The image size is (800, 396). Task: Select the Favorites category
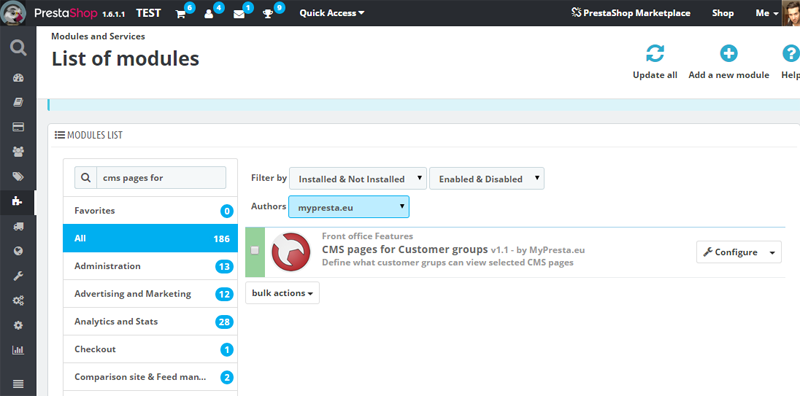tap(151, 210)
